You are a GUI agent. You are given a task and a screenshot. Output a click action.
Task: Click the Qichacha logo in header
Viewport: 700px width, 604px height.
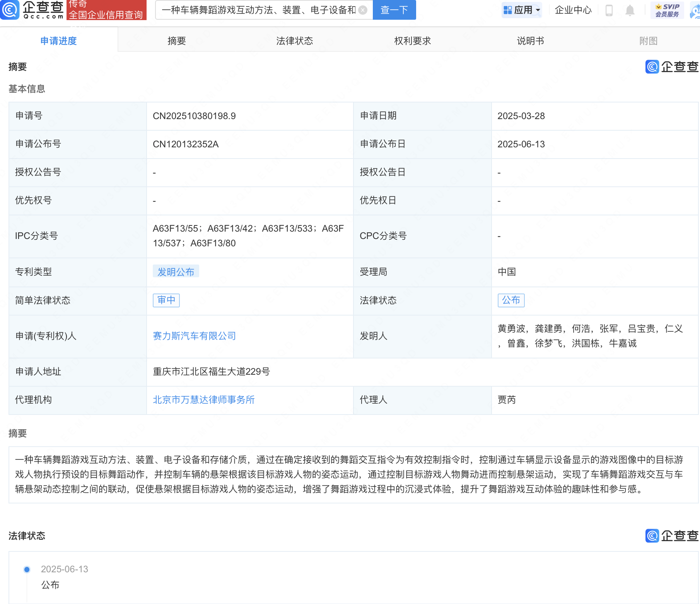32,10
